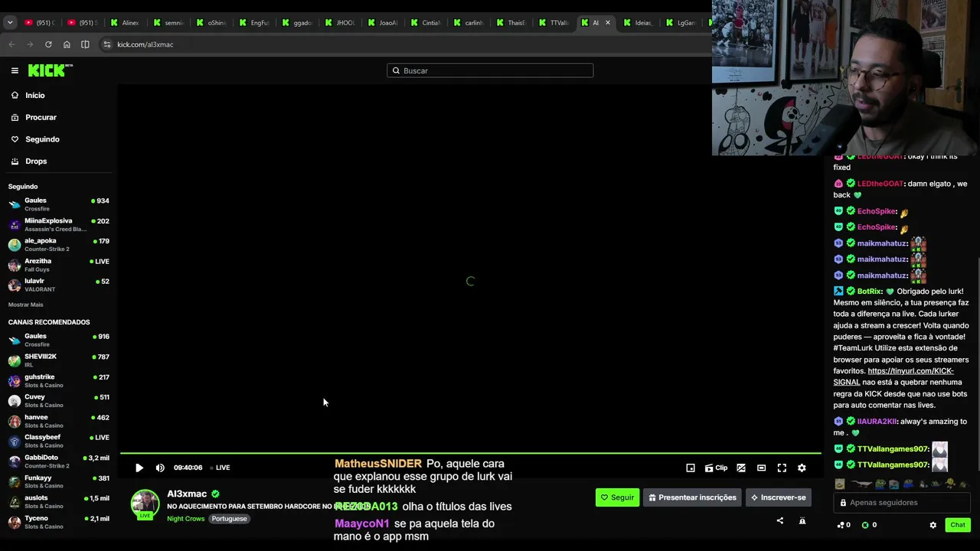Open the browser side panel
The height and width of the screenshot is (551, 980).
click(85, 44)
